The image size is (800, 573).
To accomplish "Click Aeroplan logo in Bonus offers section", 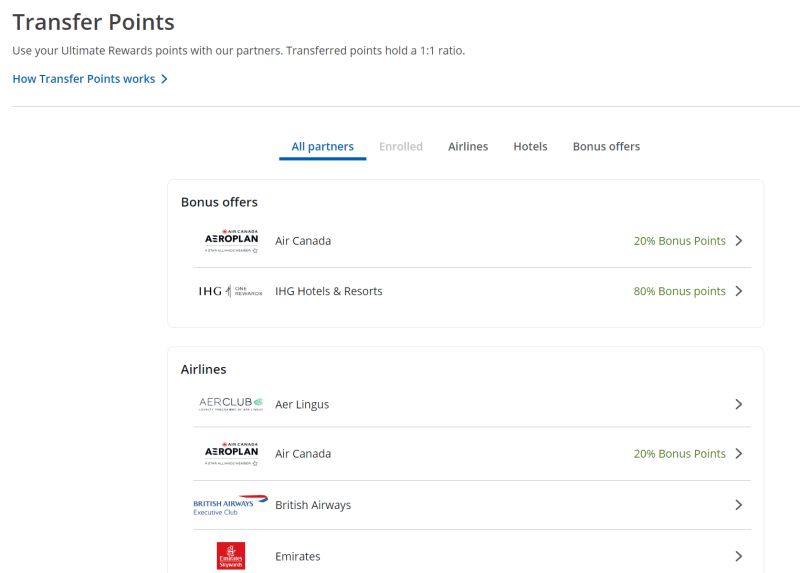I will tap(232, 241).
